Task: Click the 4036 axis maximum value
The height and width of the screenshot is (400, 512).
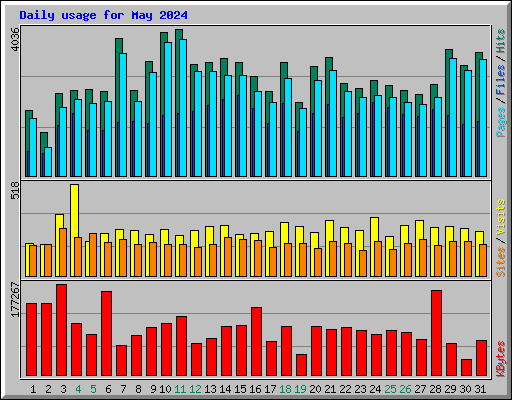Action: 15,39
